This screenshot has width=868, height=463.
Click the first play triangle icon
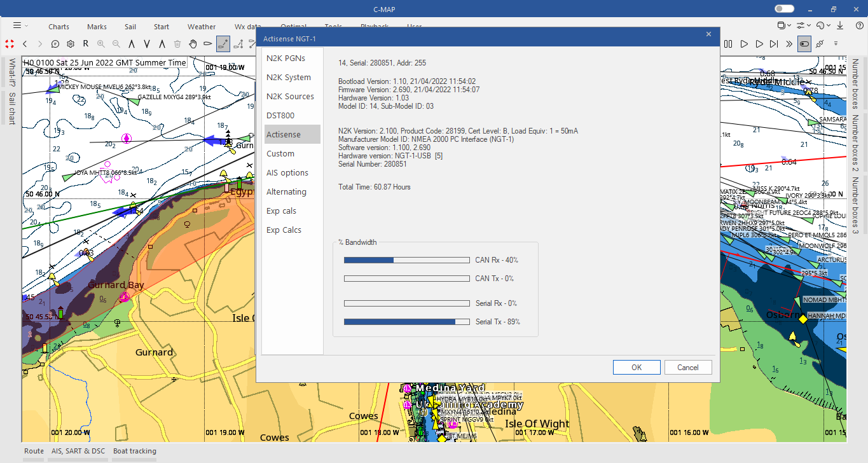click(743, 44)
